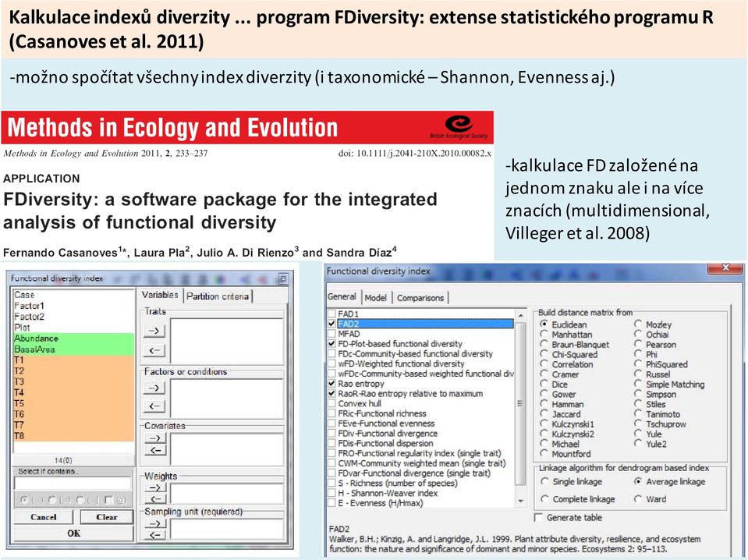The height and width of the screenshot is (560, 748).
Task: Uncheck RaoR-Rao entropy relative to maximum
Action: tap(331, 394)
